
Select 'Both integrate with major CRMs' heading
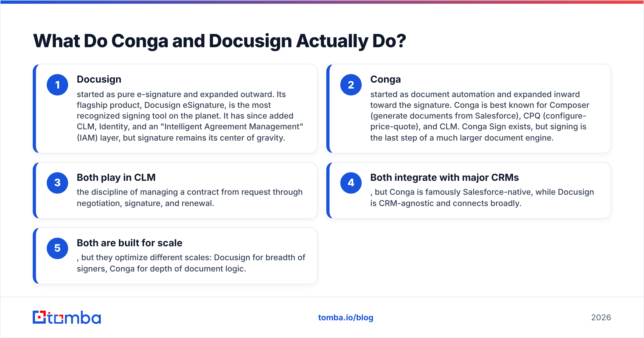[x=445, y=177]
